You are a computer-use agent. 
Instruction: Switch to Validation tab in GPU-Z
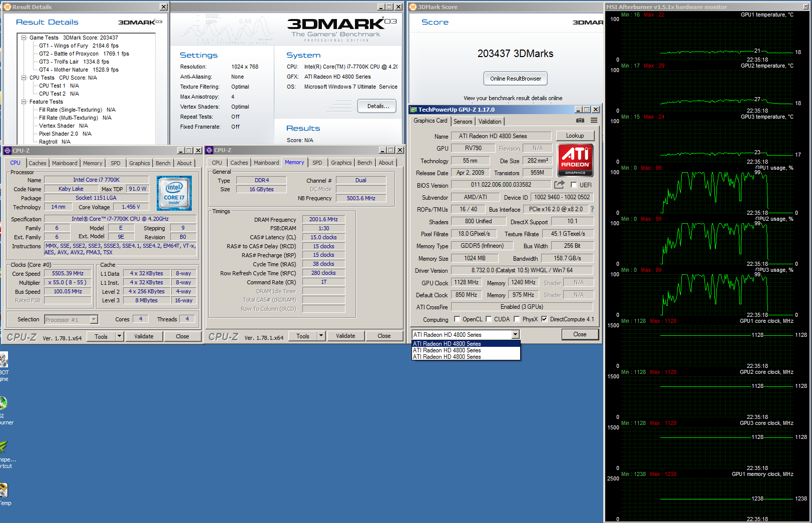click(490, 122)
